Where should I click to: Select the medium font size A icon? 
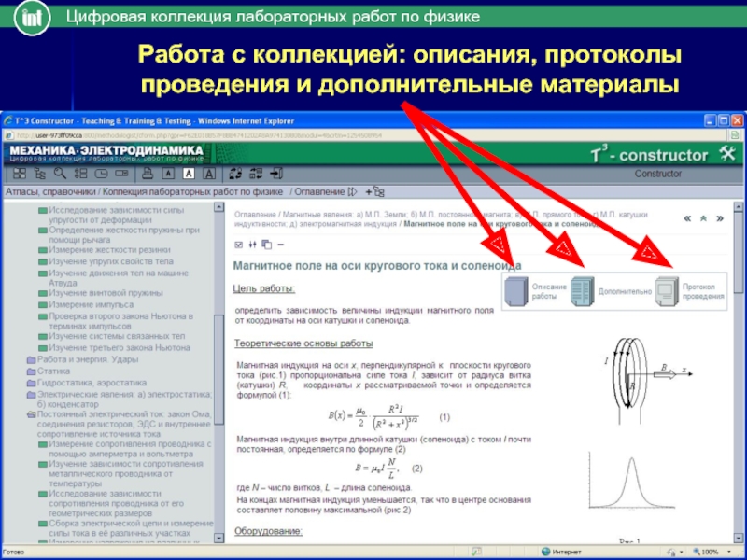point(189,174)
